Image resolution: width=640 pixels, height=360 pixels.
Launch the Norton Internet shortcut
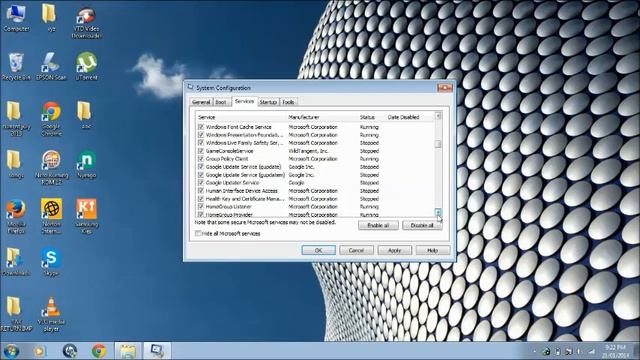pos(51,216)
